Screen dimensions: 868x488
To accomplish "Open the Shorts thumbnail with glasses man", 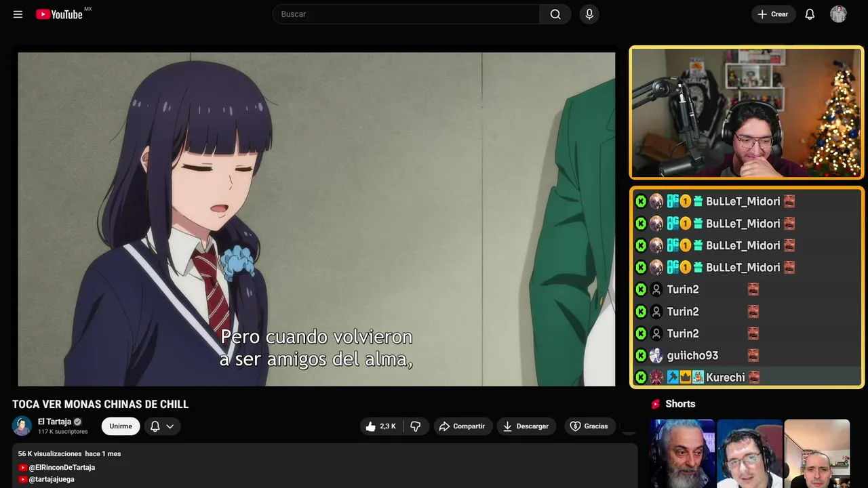I will [x=749, y=453].
